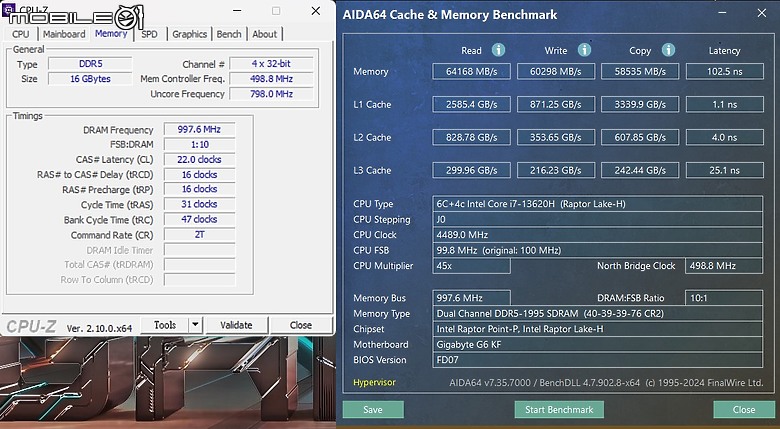Open Copy info icon in AIDA64
This screenshot has width=780, height=429.
(x=668, y=50)
